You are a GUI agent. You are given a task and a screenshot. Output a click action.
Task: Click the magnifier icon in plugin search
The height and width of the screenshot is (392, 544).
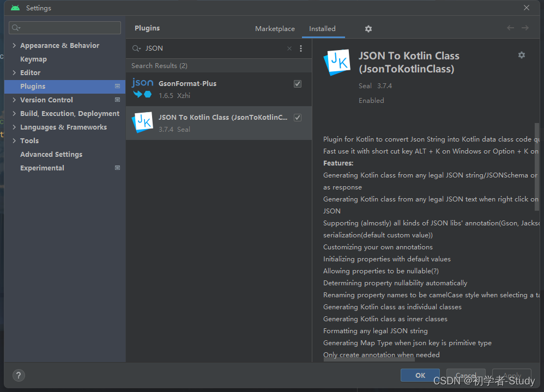pyautogui.click(x=136, y=48)
